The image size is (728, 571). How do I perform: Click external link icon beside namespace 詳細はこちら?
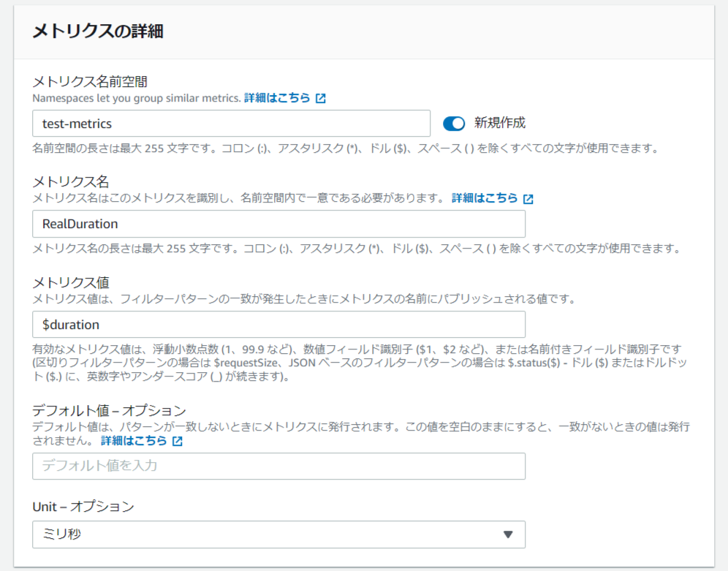pyautogui.click(x=320, y=99)
